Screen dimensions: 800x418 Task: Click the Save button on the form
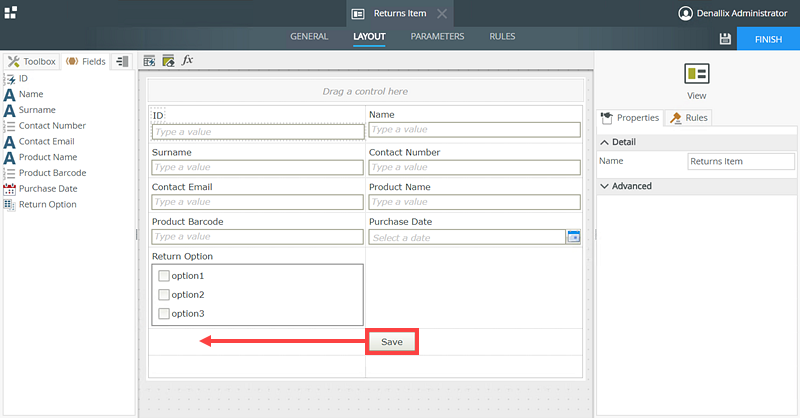[391, 342]
